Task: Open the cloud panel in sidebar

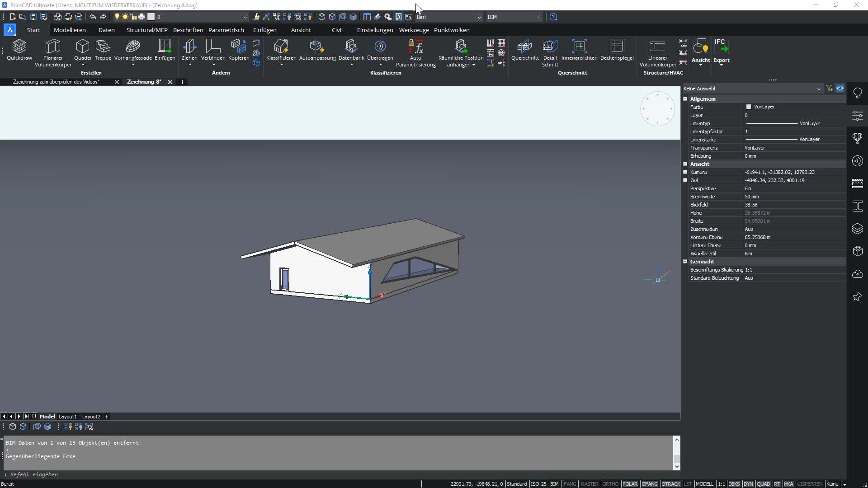Action: pos(857,274)
